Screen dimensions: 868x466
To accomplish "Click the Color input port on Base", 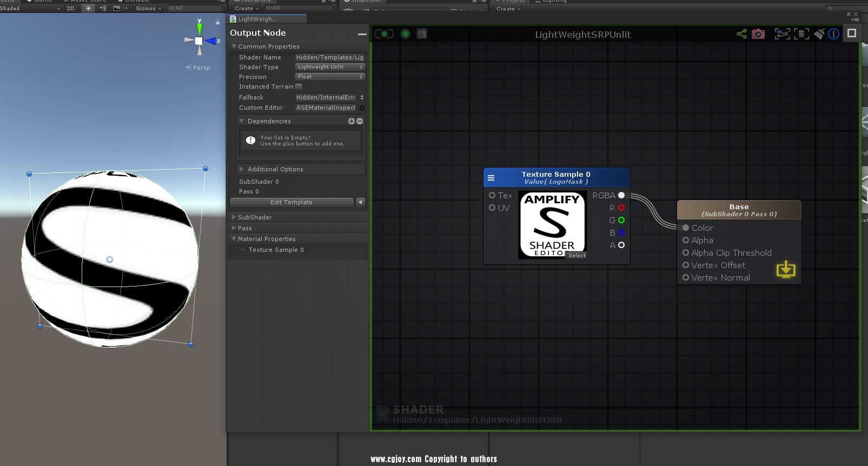I will pyautogui.click(x=686, y=228).
